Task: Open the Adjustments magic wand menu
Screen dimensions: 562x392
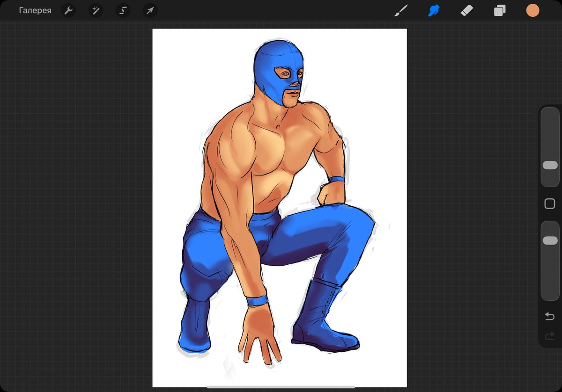Action: [96, 10]
